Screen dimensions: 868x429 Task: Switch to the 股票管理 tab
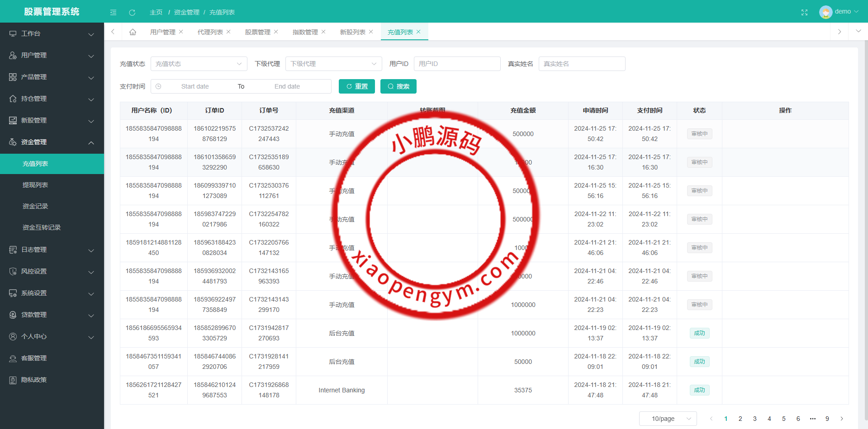(257, 32)
